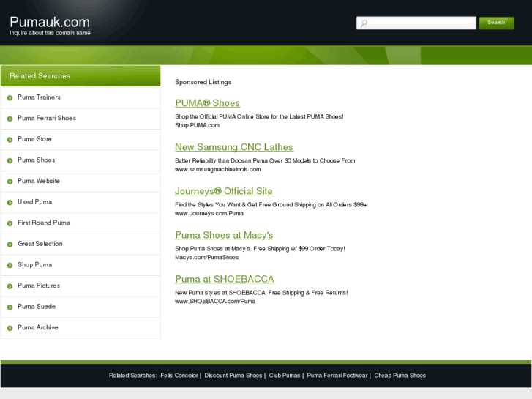
Task: Click the Shop Puma Shoes at Macy's description
Action: coord(261,249)
